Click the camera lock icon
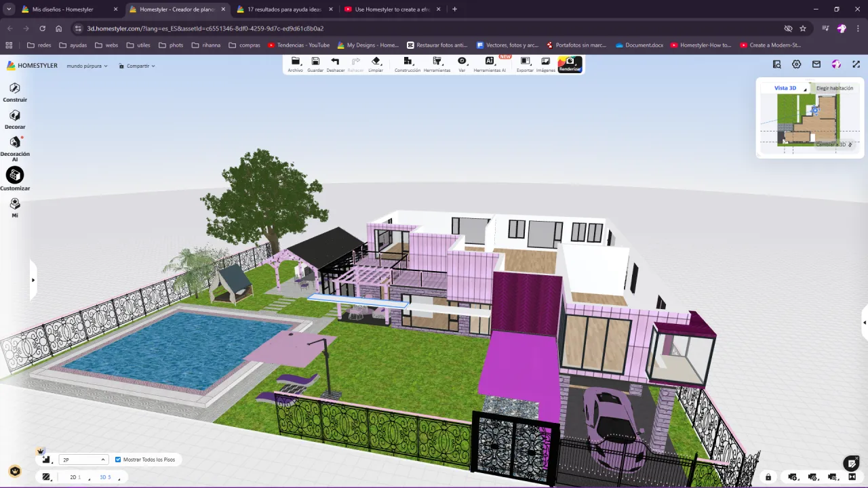This screenshot has width=868, height=488. (768, 477)
